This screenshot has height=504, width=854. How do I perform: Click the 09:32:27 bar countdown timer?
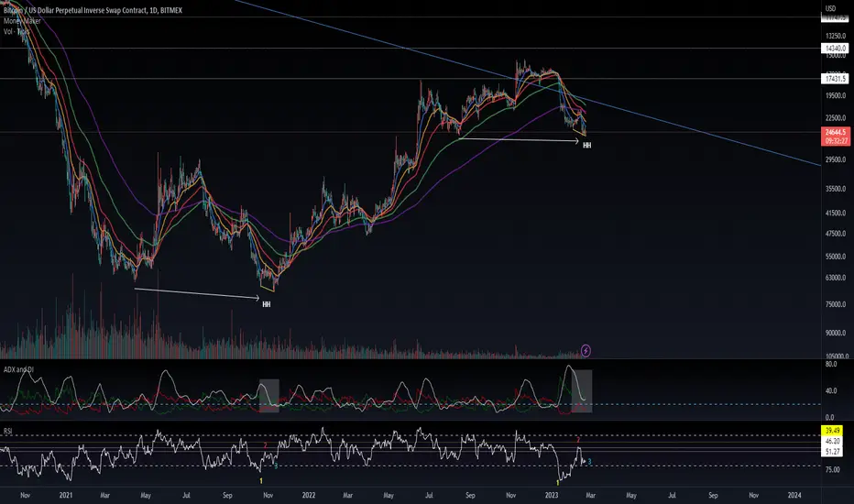(836, 140)
